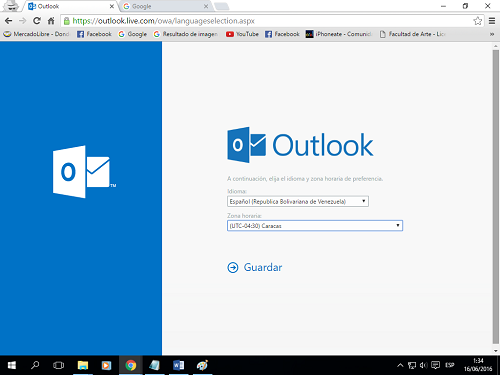Click the volume speaker tray icon
The image size is (500, 375).
pos(423,365)
